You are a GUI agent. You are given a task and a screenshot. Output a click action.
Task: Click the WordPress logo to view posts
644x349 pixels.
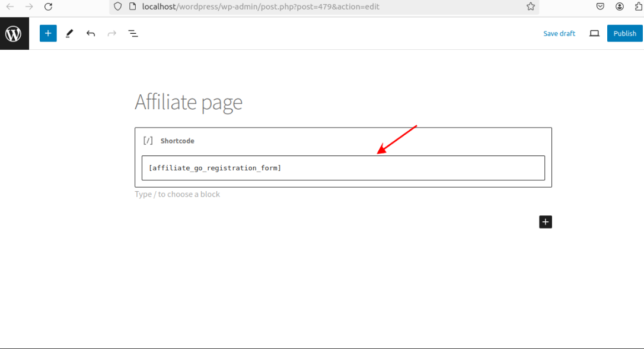click(14, 34)
